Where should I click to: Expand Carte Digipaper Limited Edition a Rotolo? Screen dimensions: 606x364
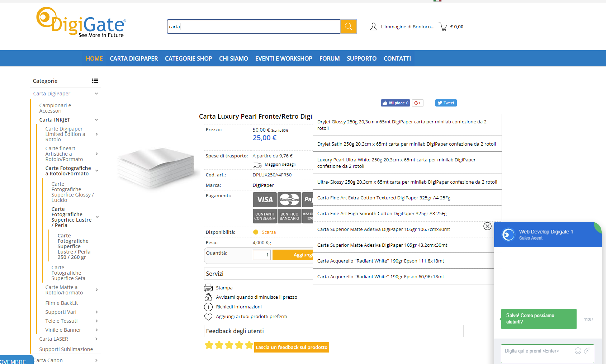pos(96,134)
